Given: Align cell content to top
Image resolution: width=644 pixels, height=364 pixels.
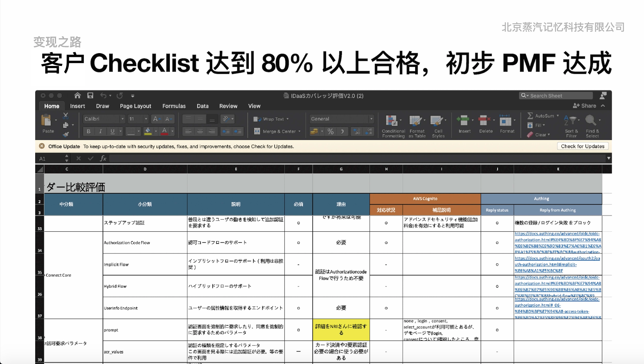Looking at the screenshot, I should [188, 119].
